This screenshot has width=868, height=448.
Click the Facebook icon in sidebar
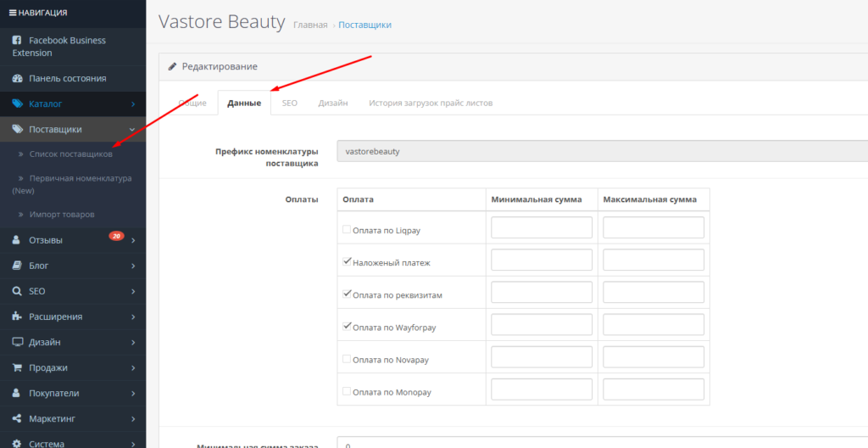[18, 41]
